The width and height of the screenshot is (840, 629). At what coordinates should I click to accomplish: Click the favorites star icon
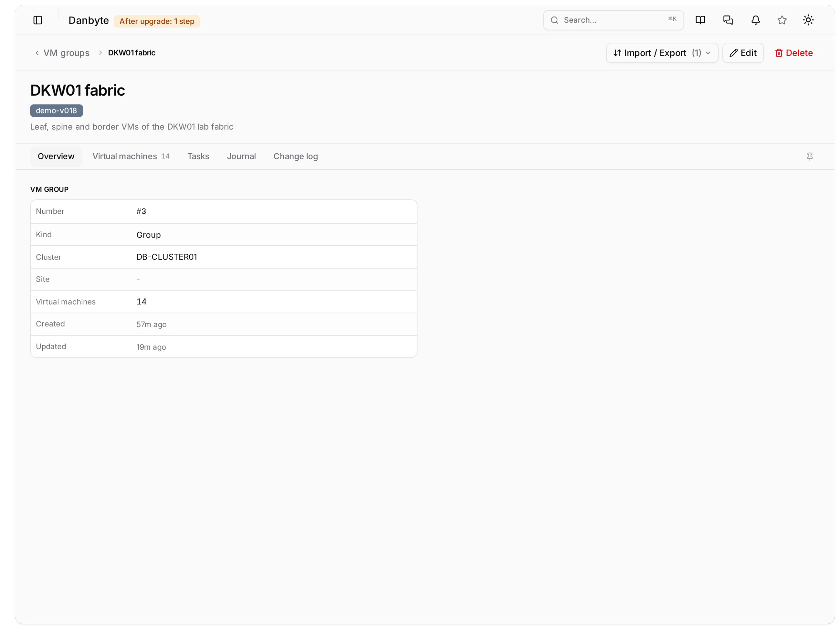782,20
